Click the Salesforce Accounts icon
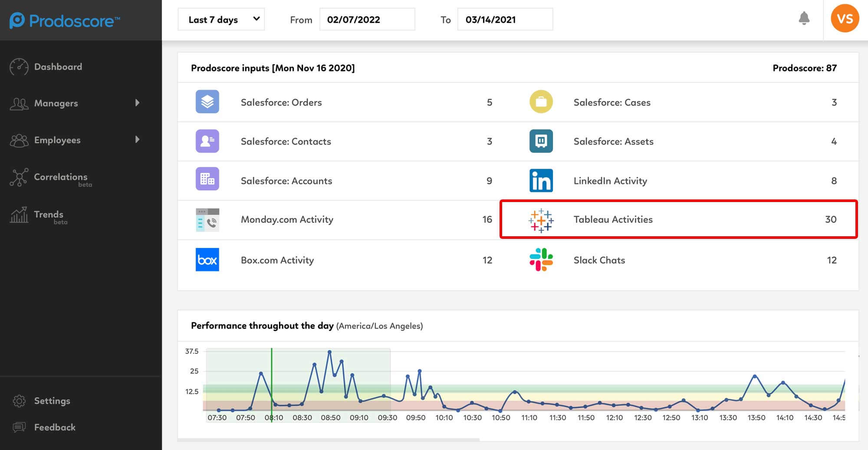The height and width of the screenshot is (450, 868). coord(207,179)
